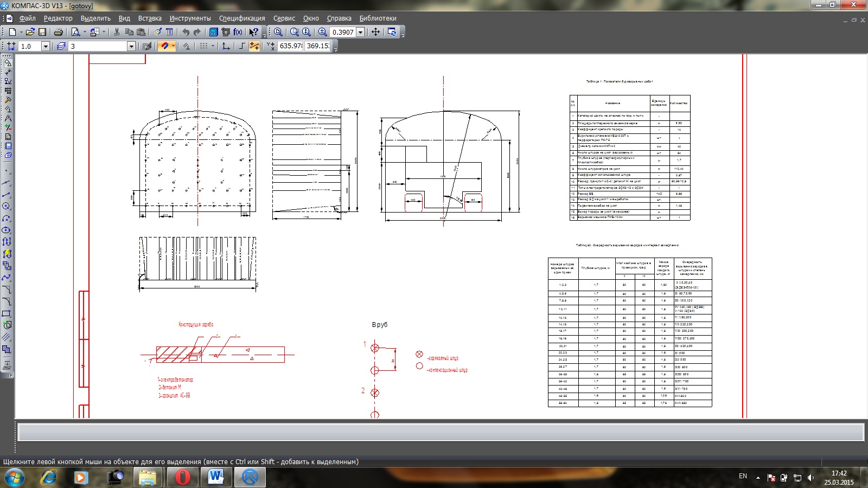The image size is (868, 488).
Task: Click the Y coordinate field 369.15
Action: tap(317, 46)
